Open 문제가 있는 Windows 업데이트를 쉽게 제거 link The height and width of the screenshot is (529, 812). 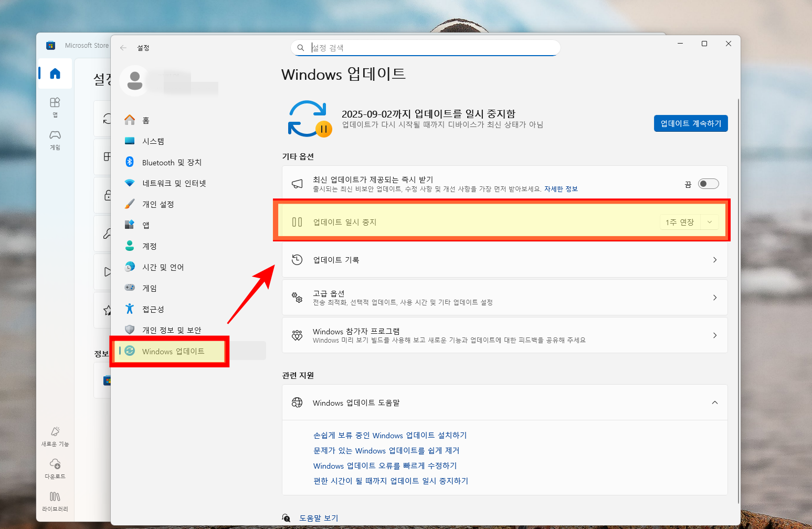[386, 451]
